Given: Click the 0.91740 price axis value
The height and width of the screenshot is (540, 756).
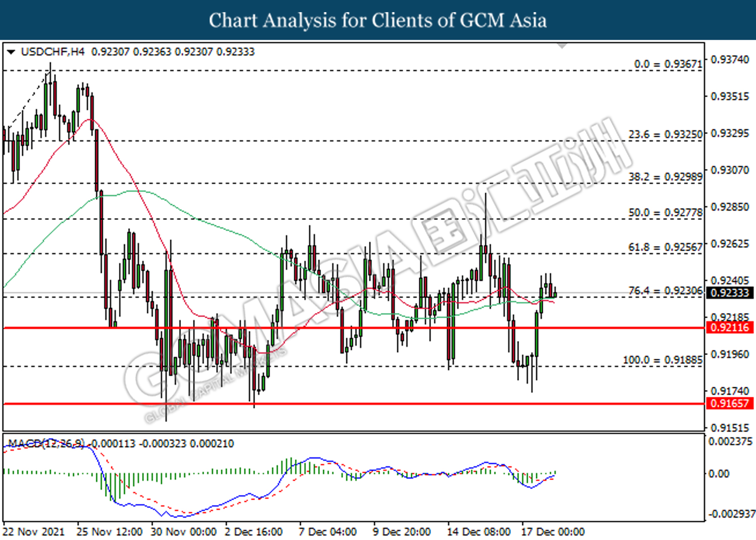Looking at the screenshot, I should pos(730,391).
